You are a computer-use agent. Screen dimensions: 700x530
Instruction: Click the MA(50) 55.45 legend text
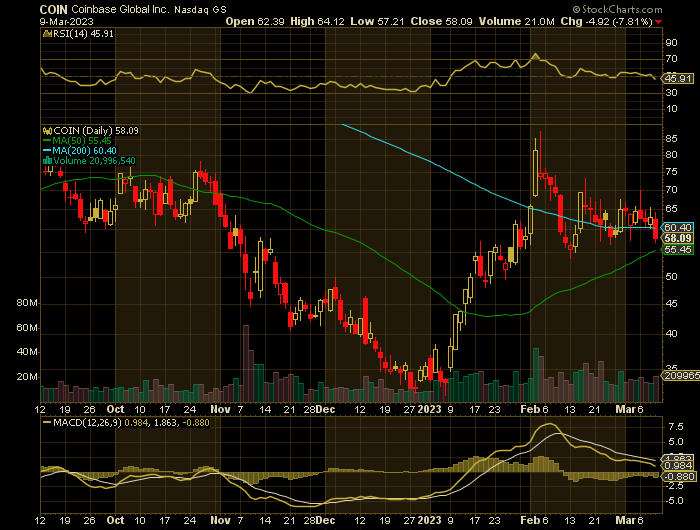pyautogui.click(x=82, y=141)
